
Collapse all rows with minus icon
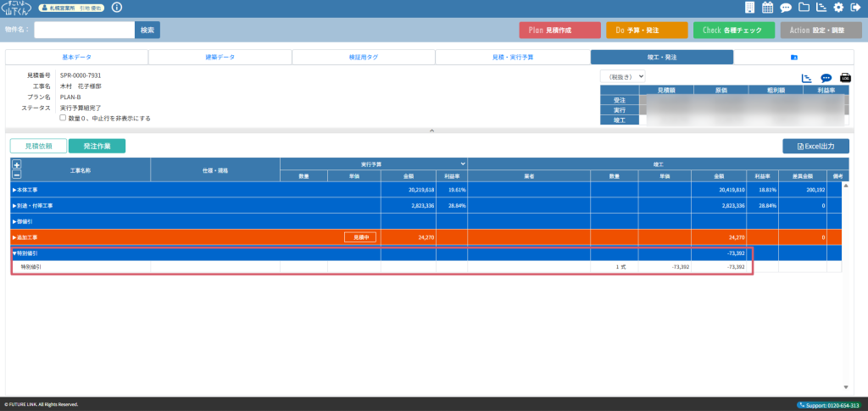pos(17,174)
